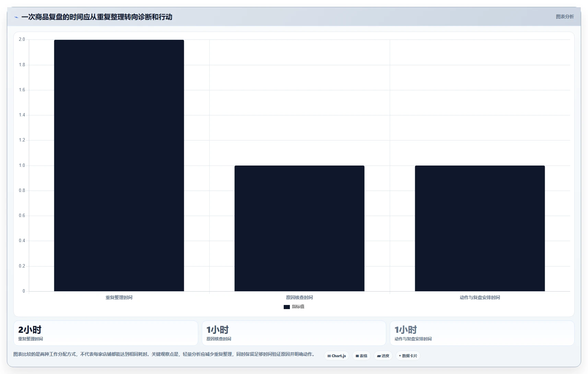Toggle the 指标值 legend label
The width and height of the screenshot is (588, 374).
(298, 307)
